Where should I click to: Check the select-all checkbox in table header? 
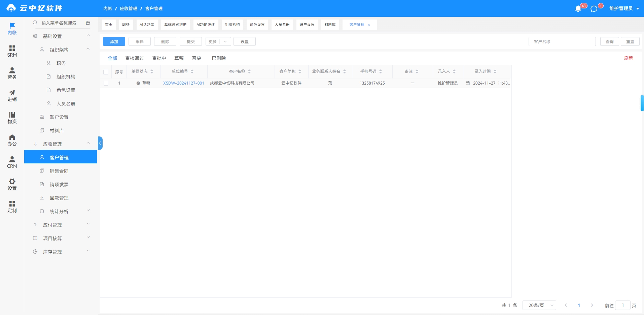pos(106,72)
